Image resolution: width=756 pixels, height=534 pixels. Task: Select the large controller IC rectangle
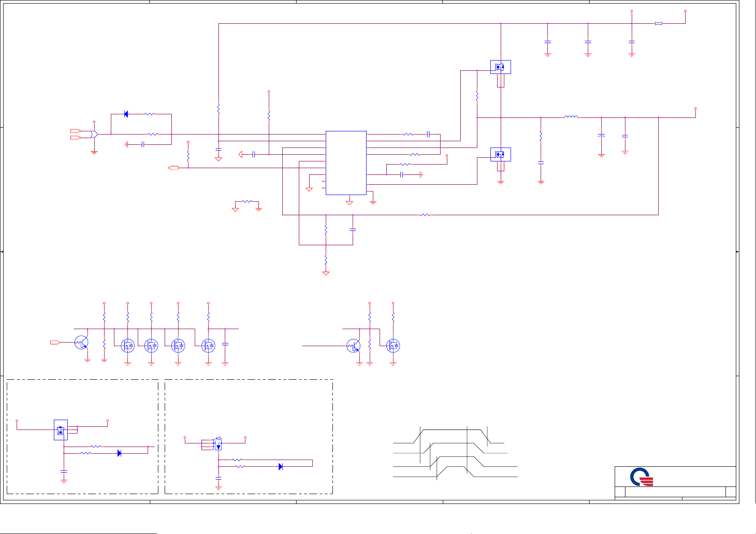[x=346, y=163]
